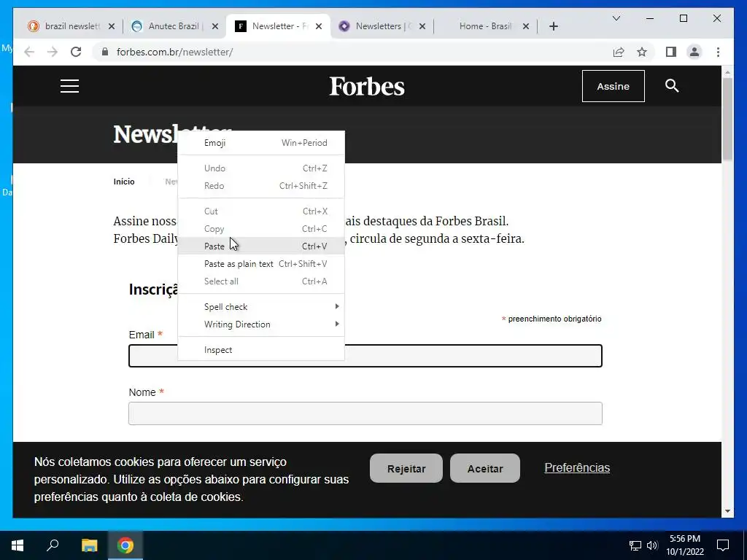Click the Forbes logo
This screenshot has height=560, width=747.
[x=367, y=87]
